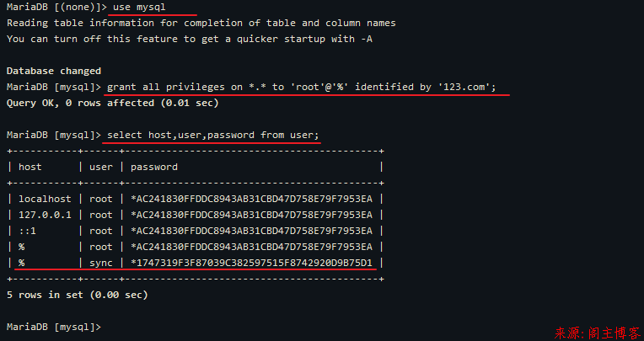Click the 'Reading table information' message line

(x=201, y=23)
